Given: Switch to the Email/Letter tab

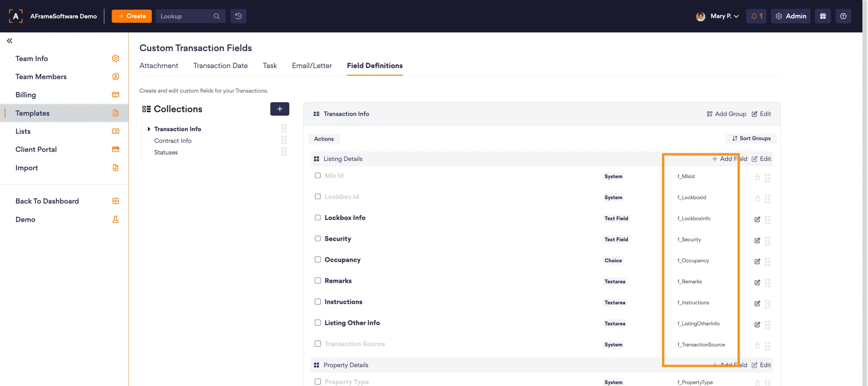Looking at the screenshot, I should coord(311,66).
